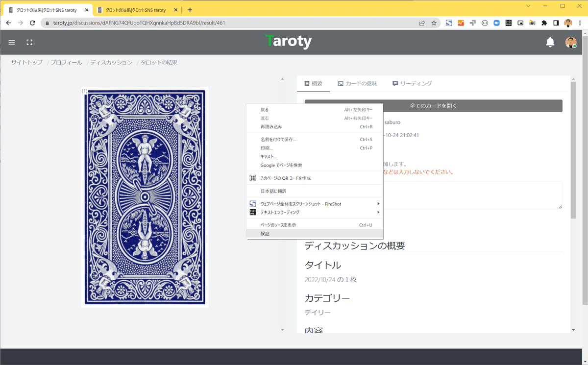This screenshot has width=588, height=365.
Task: Flip the face-down tarot card image
Action: click(x=145, y=197)
